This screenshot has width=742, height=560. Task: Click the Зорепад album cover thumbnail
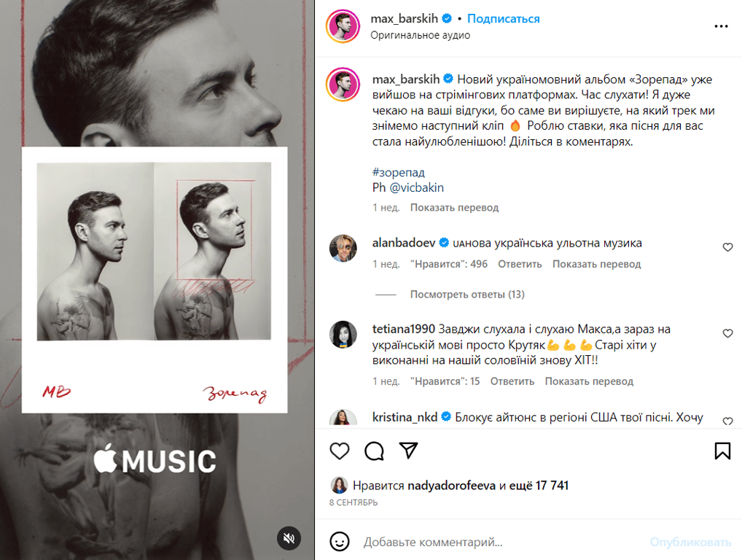154,280
